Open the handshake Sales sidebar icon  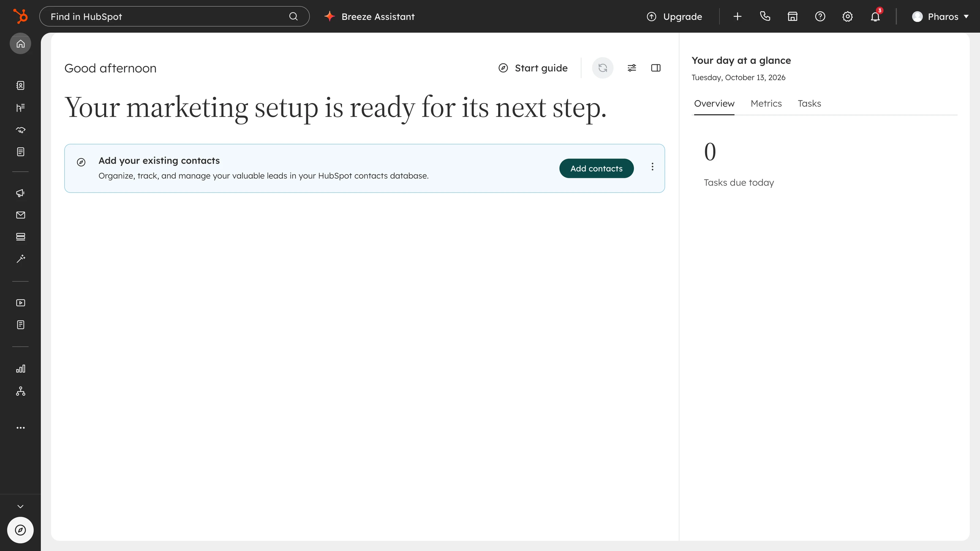[x=20, y=130]
